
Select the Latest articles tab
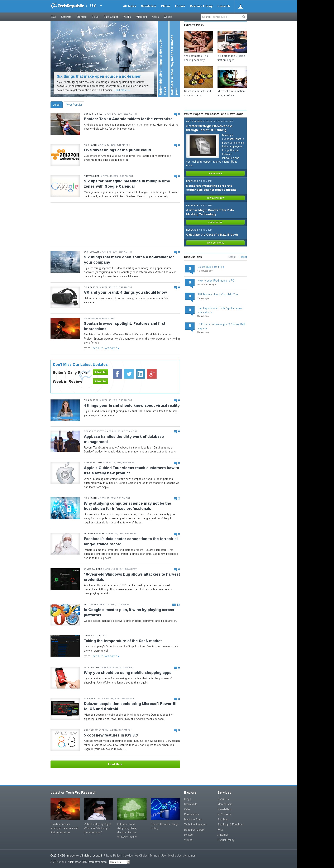point(56,105)
